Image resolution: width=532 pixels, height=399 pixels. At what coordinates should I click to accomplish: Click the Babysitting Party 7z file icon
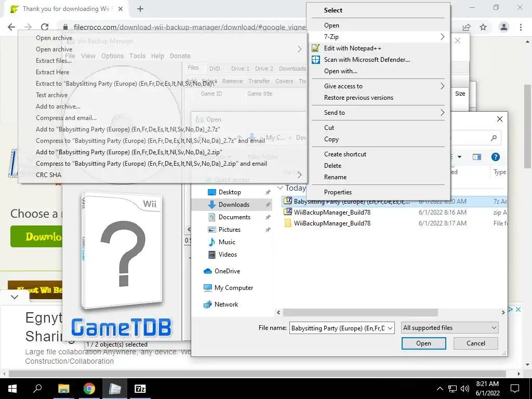click(288, 201)
